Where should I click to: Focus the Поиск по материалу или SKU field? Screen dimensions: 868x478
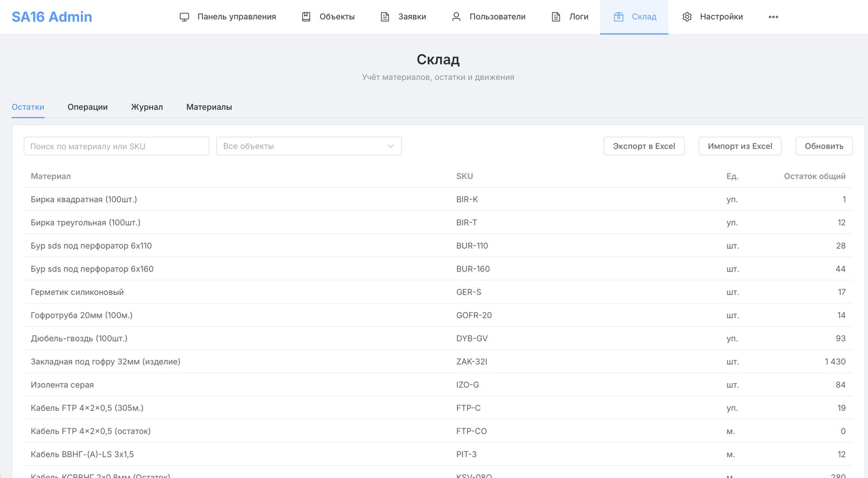tap(117, 146)
